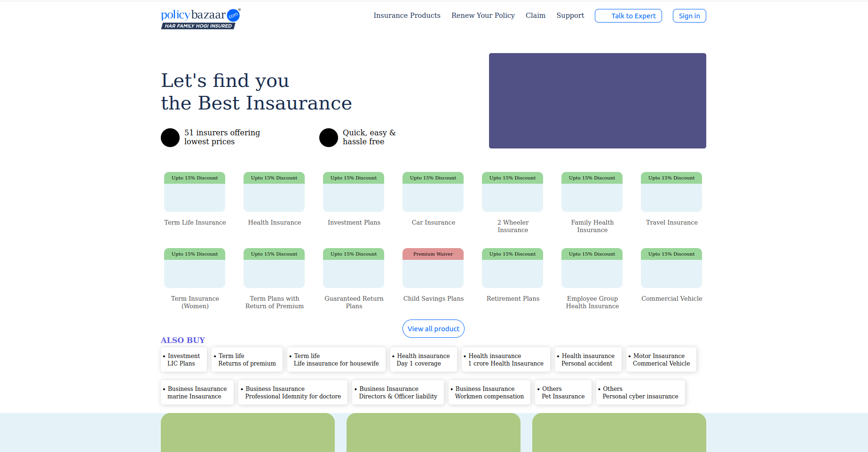Image resolution: width=868 pixels, height=452 pixels.
Task: Choose the Car Insurance tile
Action: click(x=433, y=198)
